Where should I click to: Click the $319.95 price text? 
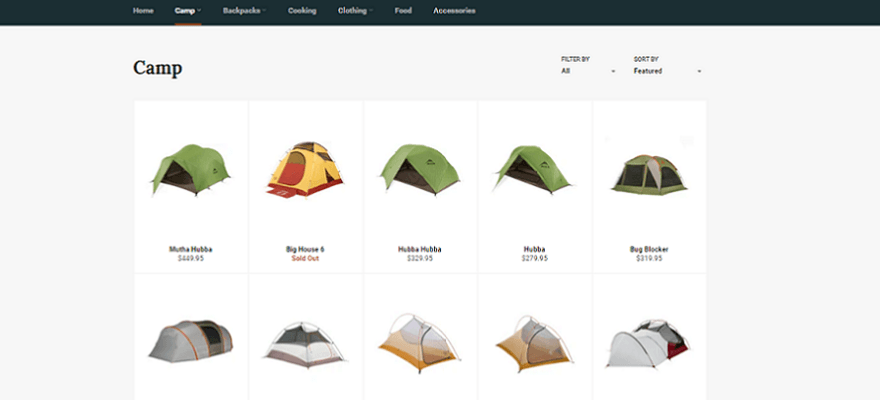pos(649,259)
